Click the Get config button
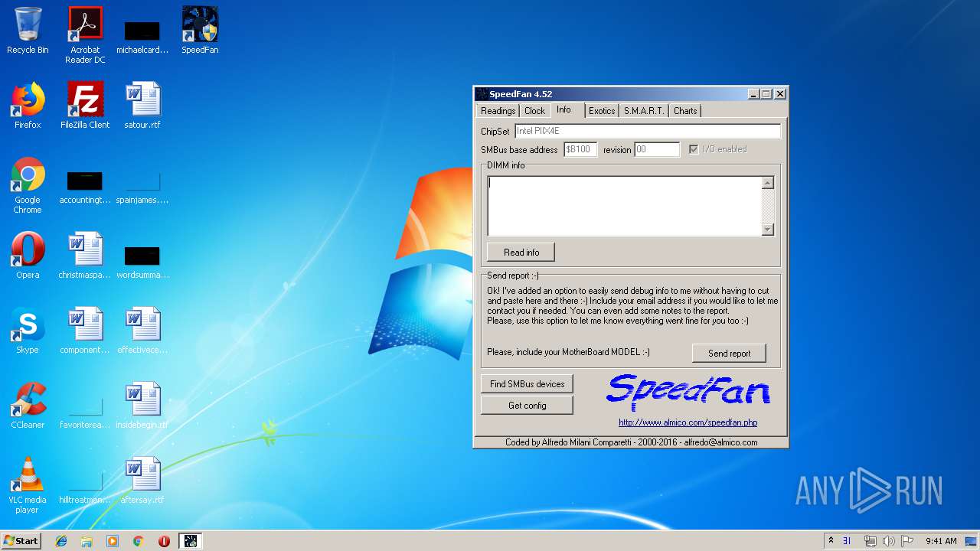Screen dimensions: 980x551 point(527,406)
